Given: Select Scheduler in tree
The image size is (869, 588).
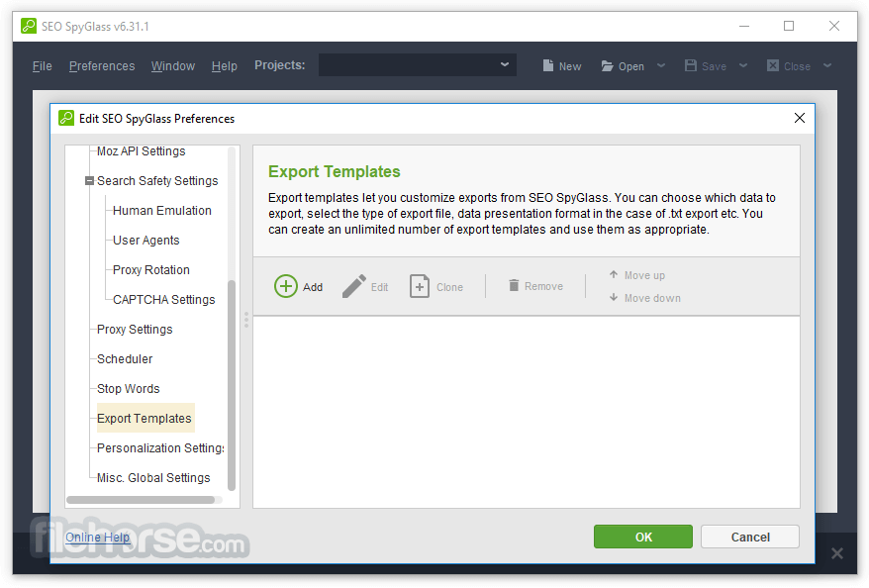Looking at the screenshot, I should click(125, 359).
